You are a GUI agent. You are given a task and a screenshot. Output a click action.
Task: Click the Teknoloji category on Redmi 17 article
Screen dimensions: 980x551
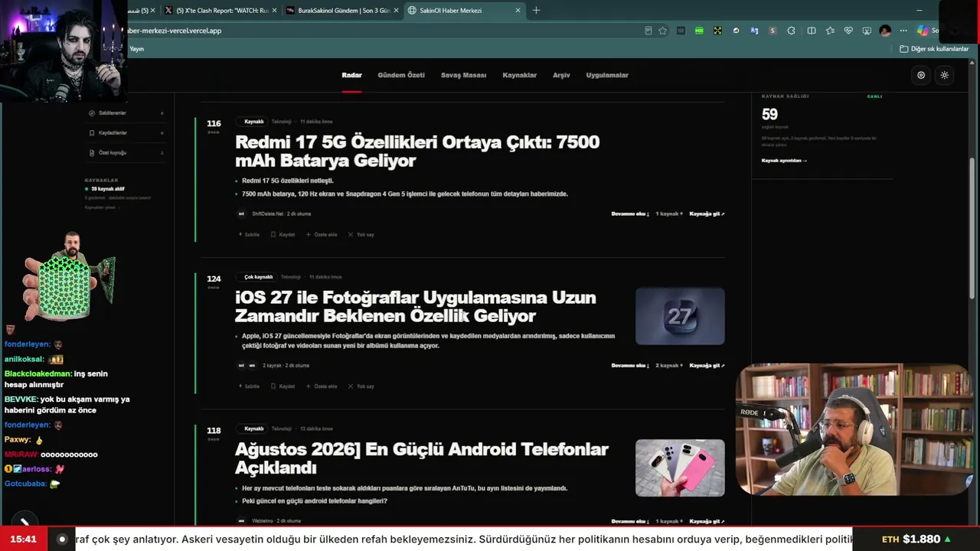tap(282, 122)
